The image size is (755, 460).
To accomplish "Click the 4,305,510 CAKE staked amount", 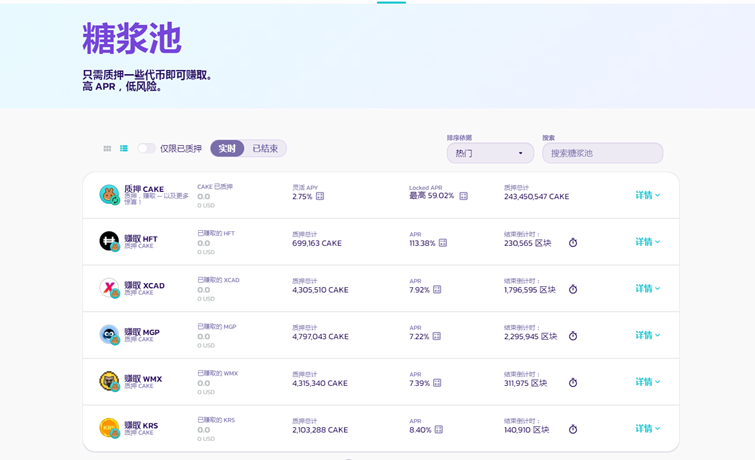I will click(320, 290).
